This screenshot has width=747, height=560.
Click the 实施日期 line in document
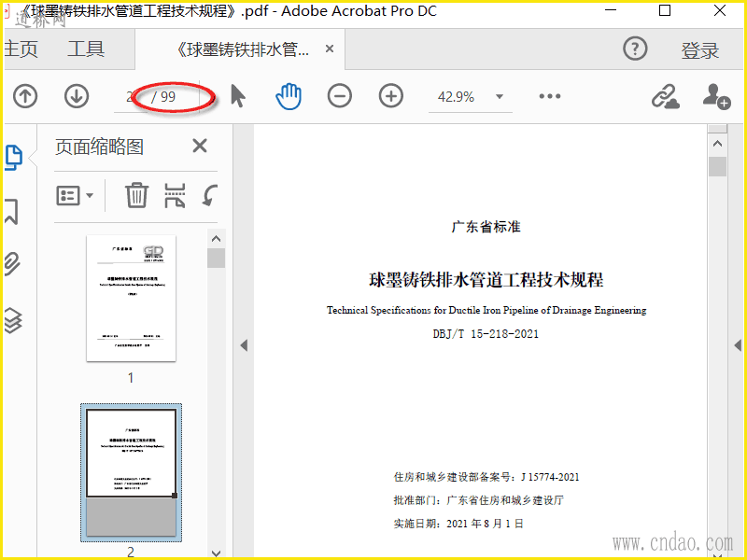coord(458,524)
